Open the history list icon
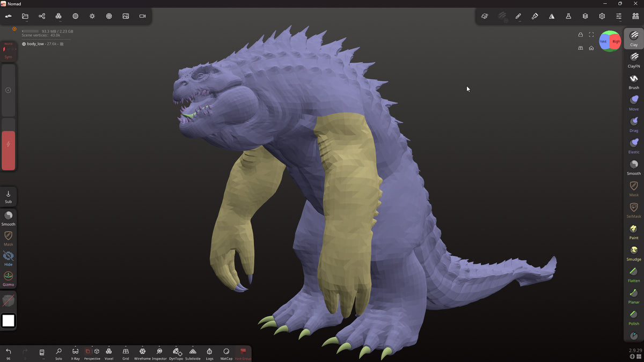 tap(42, 353)
